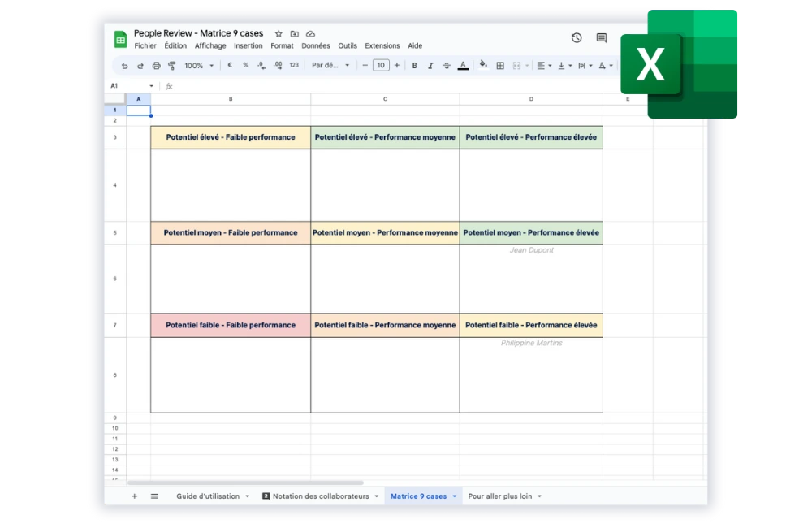Open Guide d'utilisation tab options arrow
This screenshot has width=812, height=528.
pos(248,496)
